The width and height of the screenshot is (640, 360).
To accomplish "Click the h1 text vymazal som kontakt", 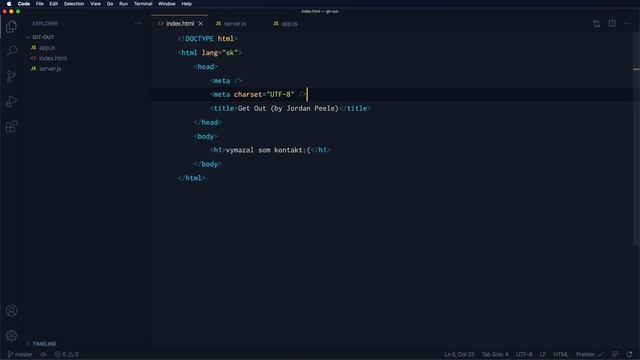I will pyautogui.click(x=268, y=150).
